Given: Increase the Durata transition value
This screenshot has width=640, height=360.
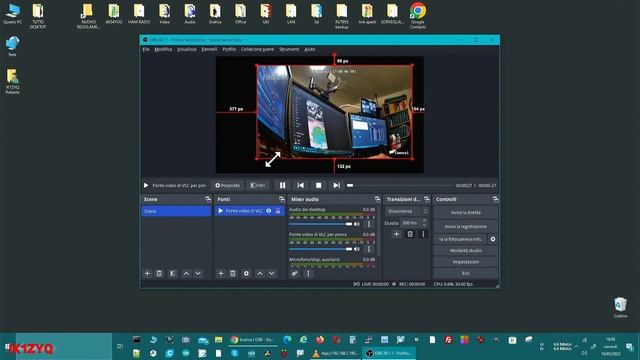Looking at the screenshot, I should tap(424, 221).
